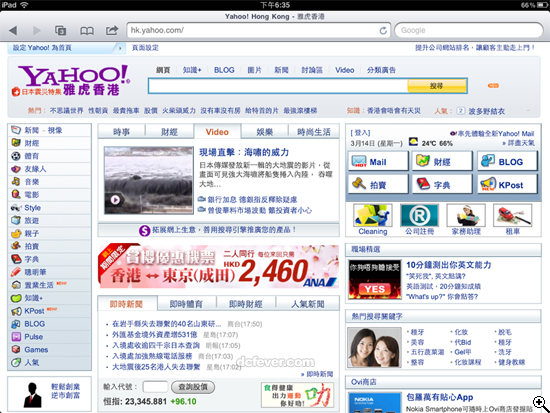550x413 pixels.
Task: Open the Safari pages/tabs icon
Action: [60, 31]
